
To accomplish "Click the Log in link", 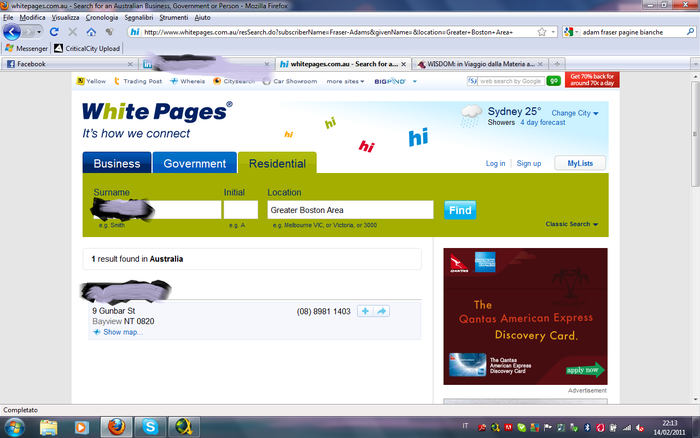I will coord(496,163).
